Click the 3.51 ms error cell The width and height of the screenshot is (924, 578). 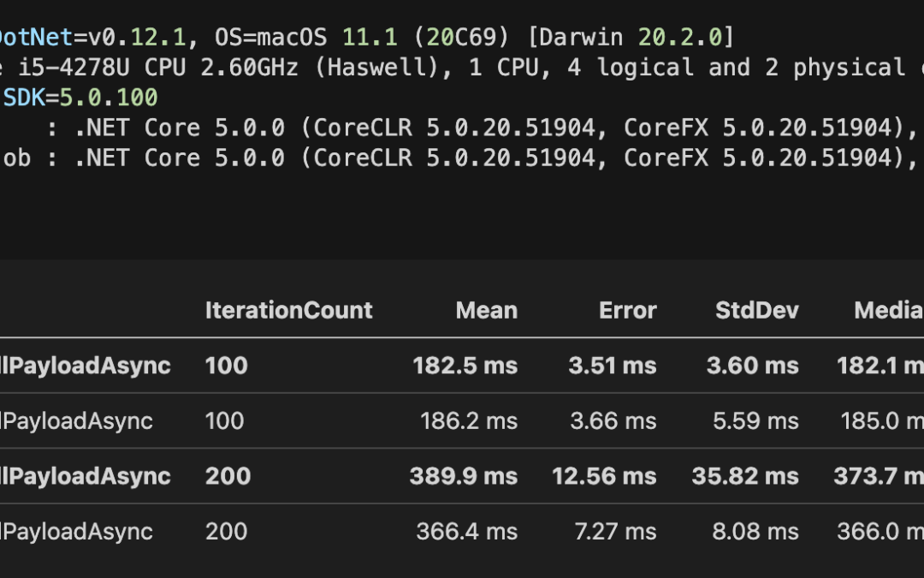pos(612,366)
